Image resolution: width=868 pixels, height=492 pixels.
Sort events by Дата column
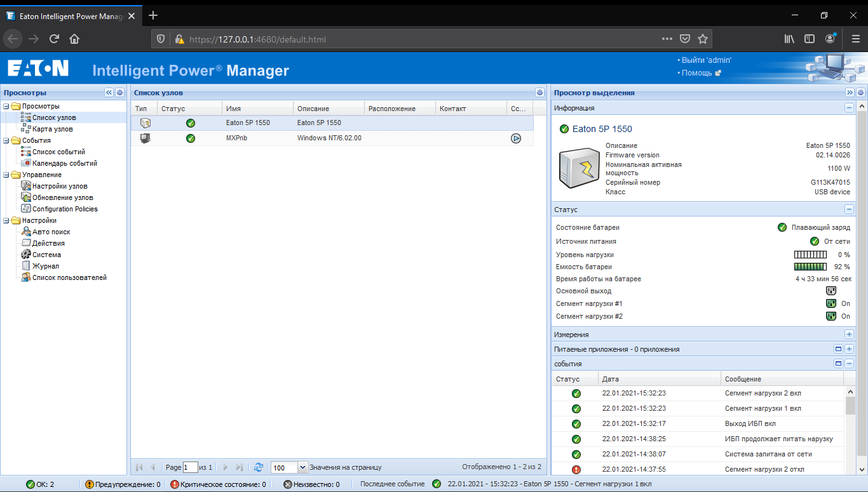660,379
